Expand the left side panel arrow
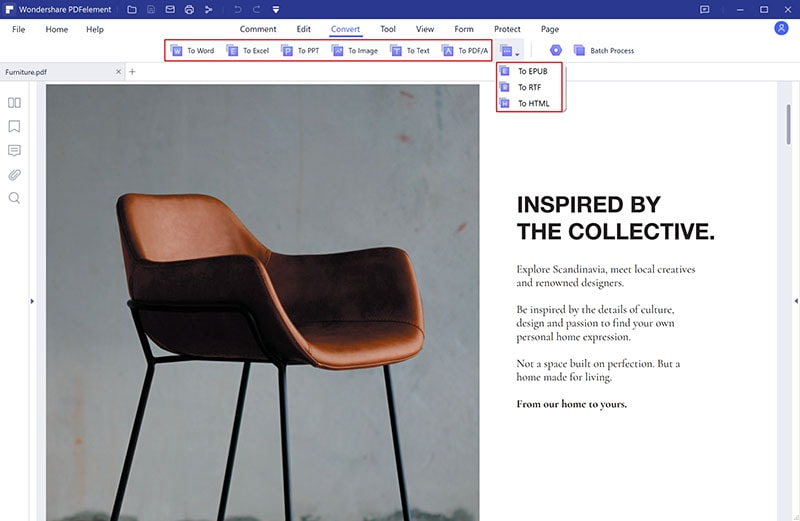Viewport: 800px width, 521px height. click(31, 301)
